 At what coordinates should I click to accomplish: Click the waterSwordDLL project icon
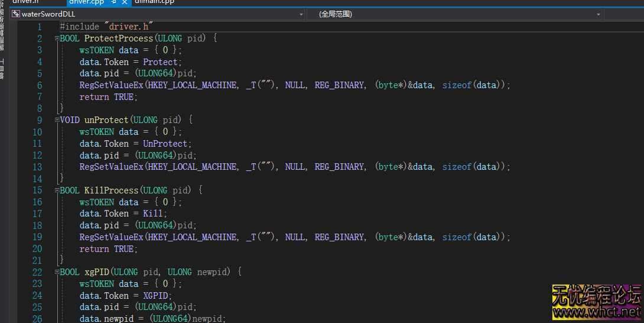(16, 14)
